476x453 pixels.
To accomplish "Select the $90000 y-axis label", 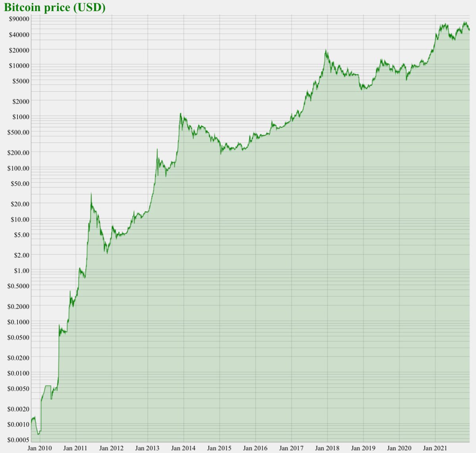I will 20,18.
